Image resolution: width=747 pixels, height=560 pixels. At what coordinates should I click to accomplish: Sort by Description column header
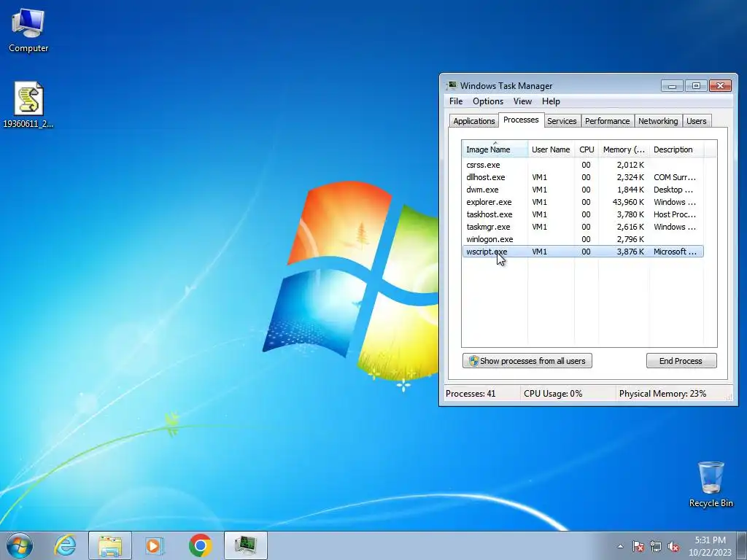pos(676,149)
